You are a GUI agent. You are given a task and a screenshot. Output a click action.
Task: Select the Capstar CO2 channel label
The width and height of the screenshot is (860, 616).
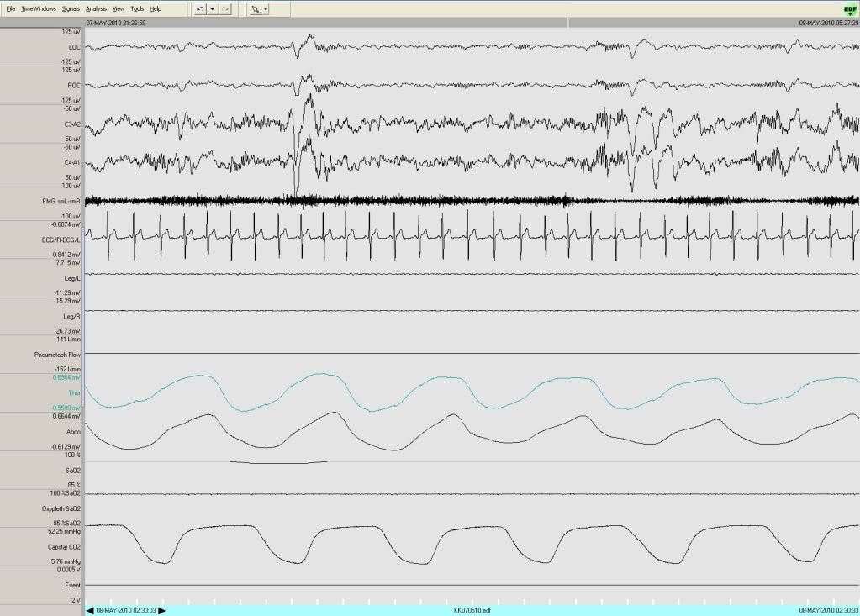63,547
